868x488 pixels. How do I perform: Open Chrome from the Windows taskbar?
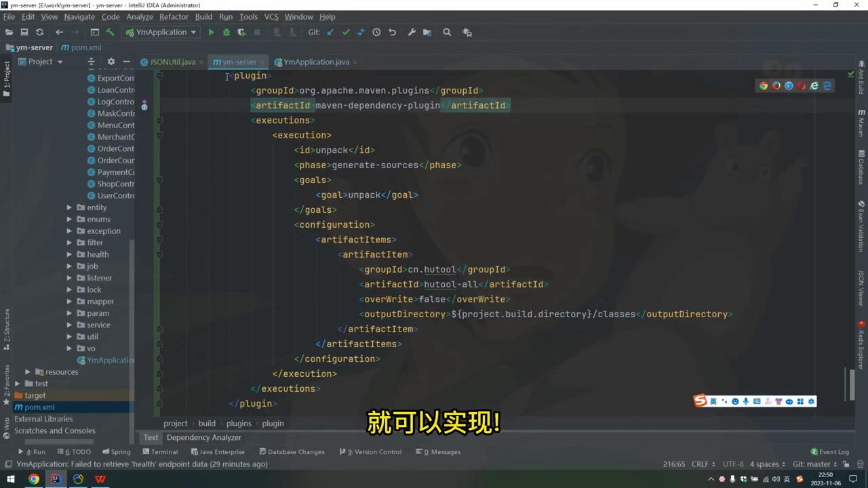33,479
